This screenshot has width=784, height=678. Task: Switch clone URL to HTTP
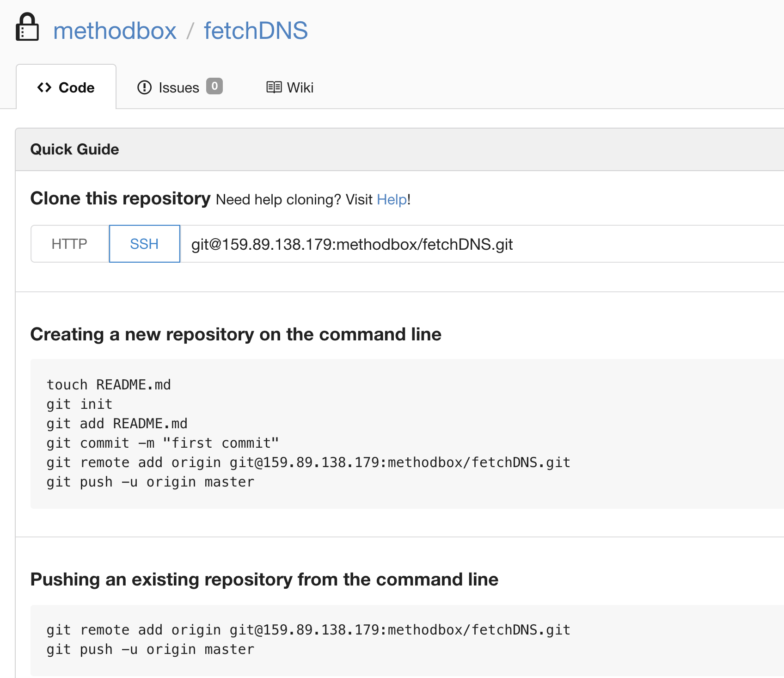[69, 244]
